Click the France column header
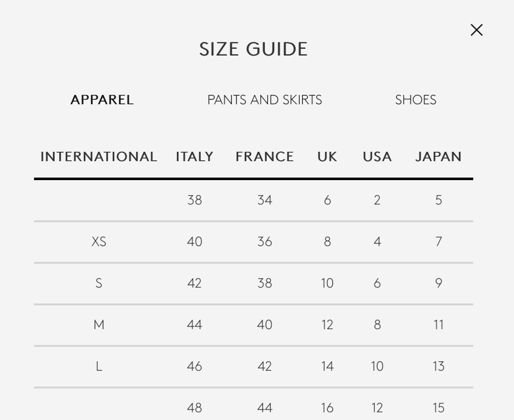The width and height of the screenshot is (514, 420). (265, 156)
